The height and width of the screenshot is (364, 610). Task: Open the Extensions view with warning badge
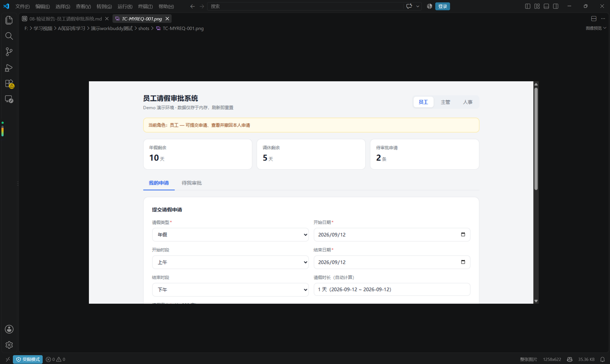[9, 84]
